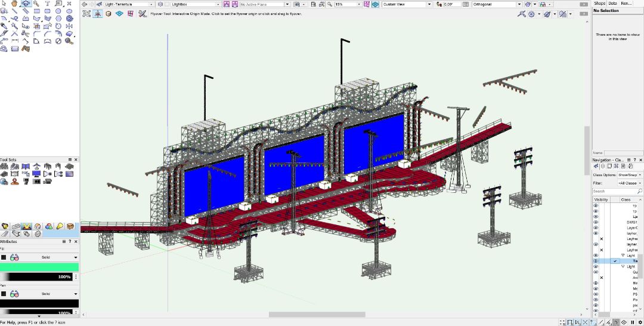
Task: Switch to the Data tab
Action: (612, 4)
